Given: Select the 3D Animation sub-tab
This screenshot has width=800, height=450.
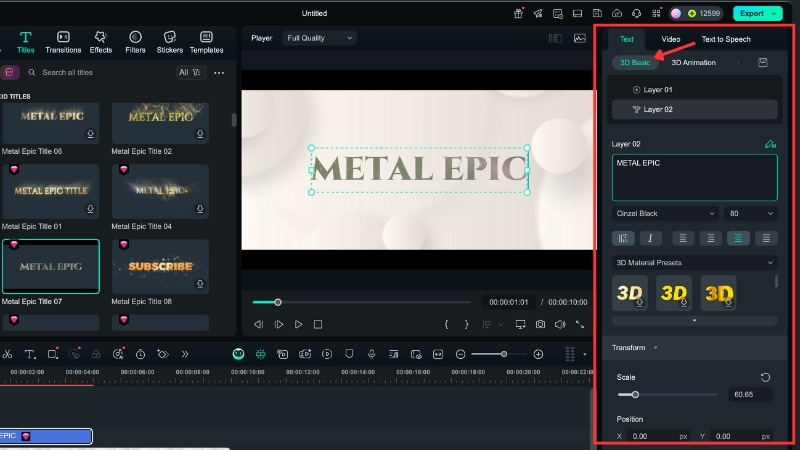Looking at the screenshot, I should (693, 62).
